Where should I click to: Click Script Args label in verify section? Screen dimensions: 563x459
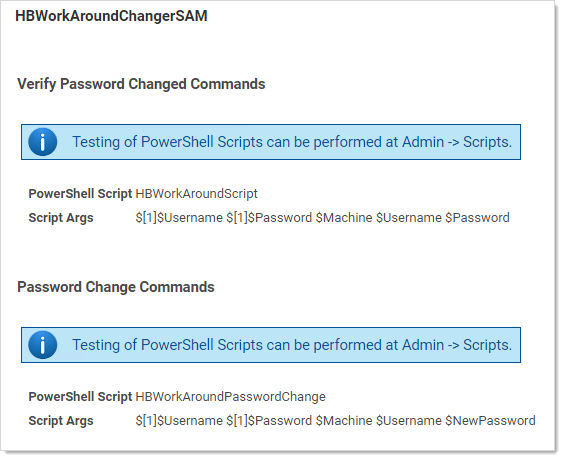pyautogui.click(x=61, y=218)
